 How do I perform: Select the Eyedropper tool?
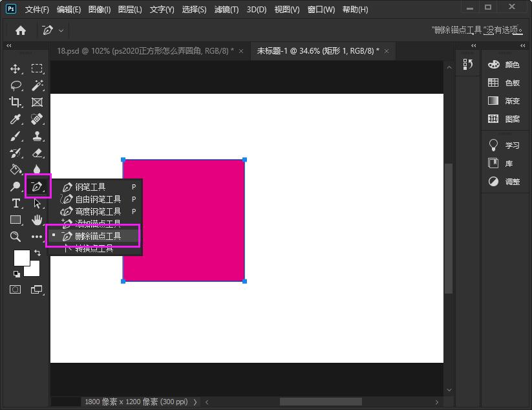tap(16, 119)
